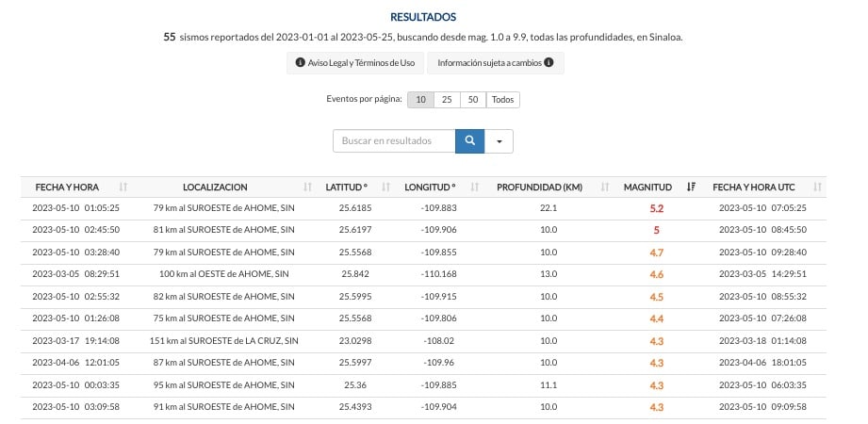Click the PROFUNDIDAD (KM) column header
Image resolution: width=868 pixels, height=424 pixels.
pos(539,188)
